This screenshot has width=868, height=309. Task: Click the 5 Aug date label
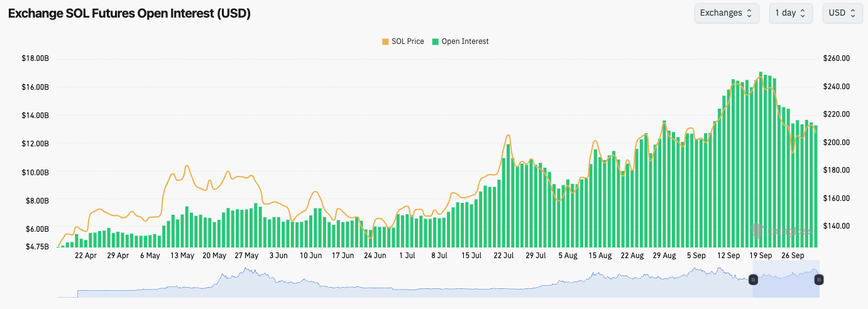click(x=568, y=256)
